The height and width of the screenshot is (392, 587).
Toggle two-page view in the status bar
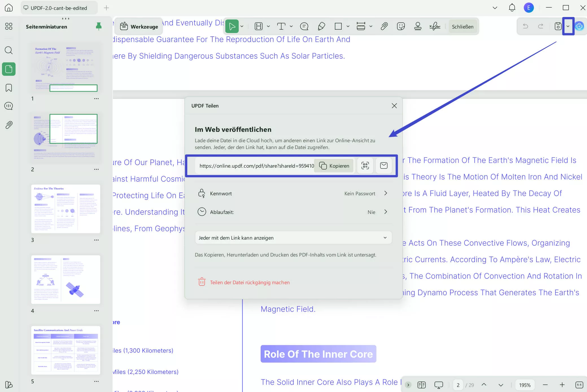pyautogui.click(x=422, y=385)
